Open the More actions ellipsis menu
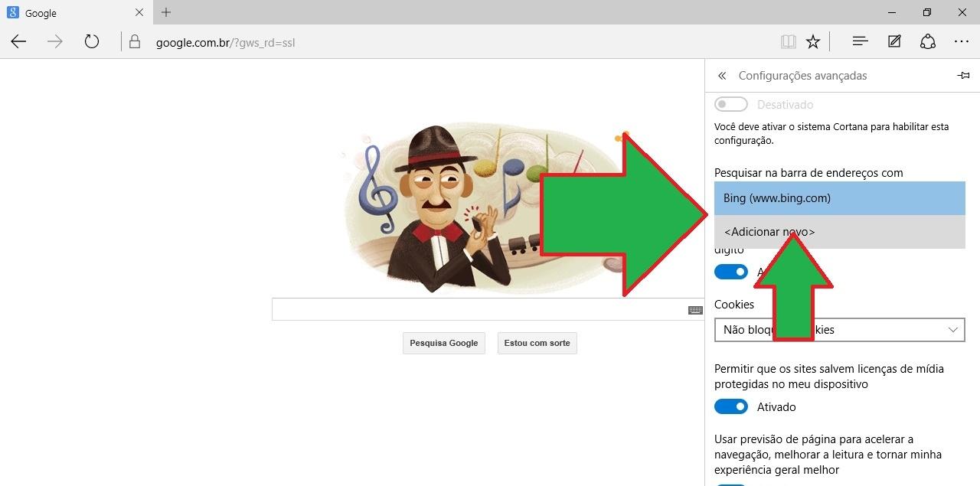 (962, 42)
